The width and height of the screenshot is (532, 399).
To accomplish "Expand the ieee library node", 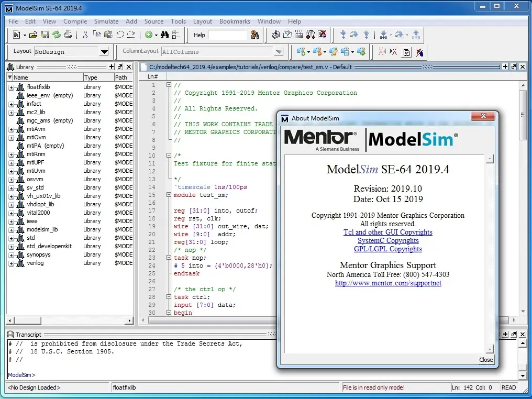I will pyautogui.click(x=11, y=221).
